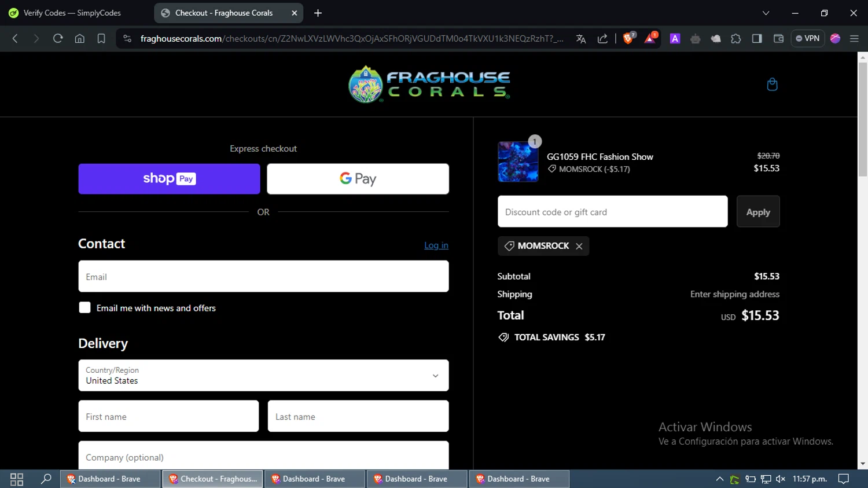Focus the discount code or gift card field
This screenshot has height=488, width=868.
click(612, 211)
